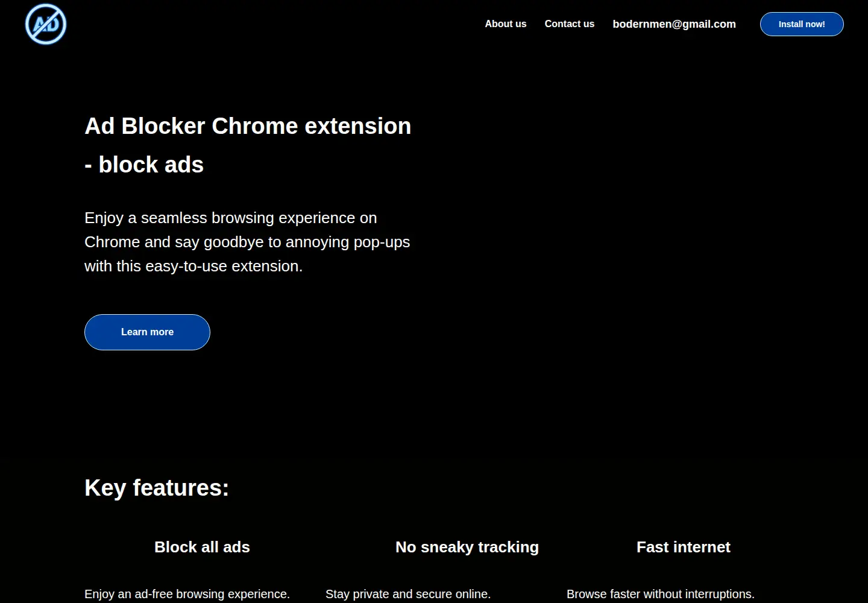This screenshot has height=603, width=868.
Task: Click 'Stay private and secure online.' text
Action: point(408,594)
